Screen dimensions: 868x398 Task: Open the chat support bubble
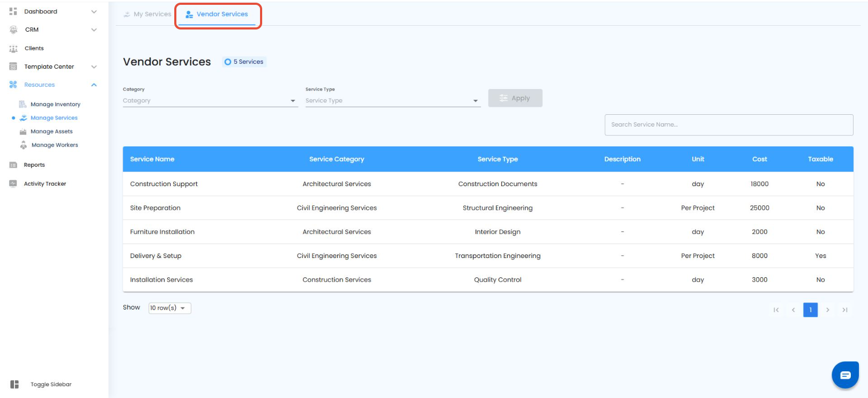(845, 375)
